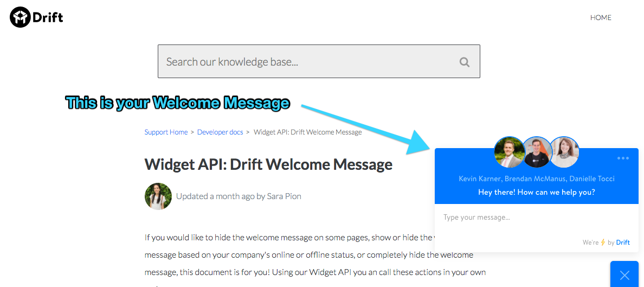This screenshot has width=644, height=287.
Task: Click Kevin Karner's avatar in chat widget
Action: (x=509, y=152)
